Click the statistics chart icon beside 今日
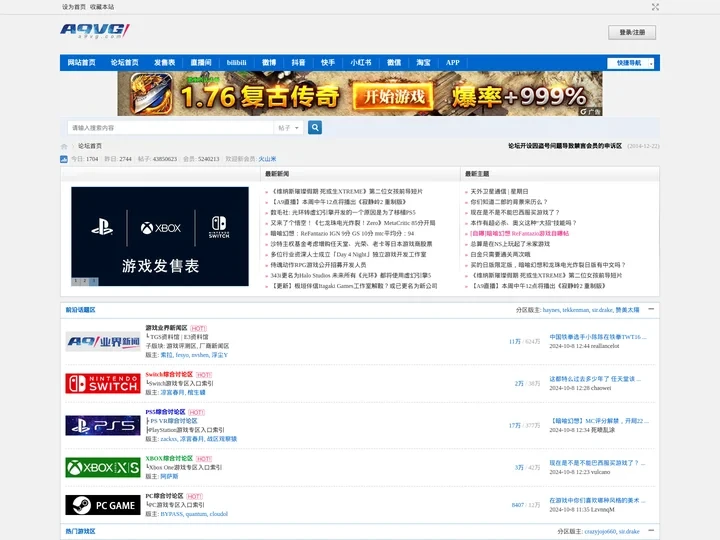This screenshot has height=540, width=720. point(64,159)
